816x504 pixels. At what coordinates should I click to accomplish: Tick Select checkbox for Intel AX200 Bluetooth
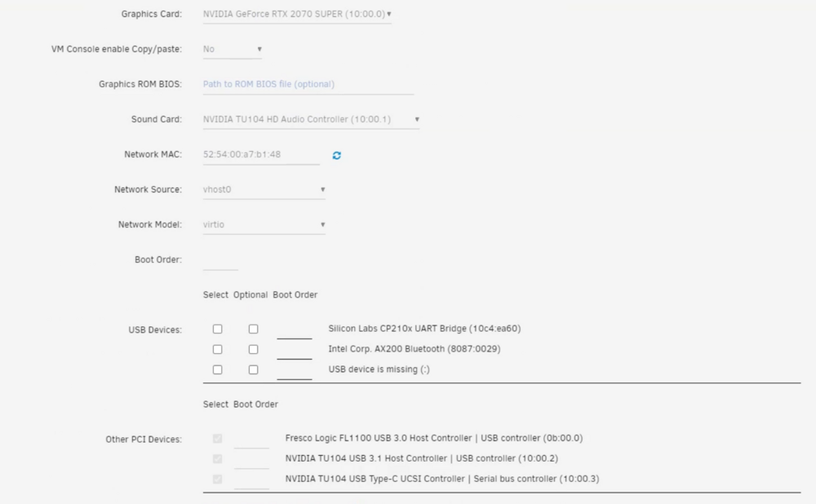coord(218,350)
